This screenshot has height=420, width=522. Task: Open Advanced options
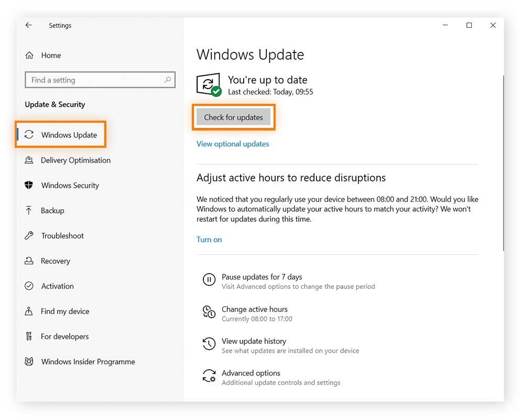tap(251, 373)
